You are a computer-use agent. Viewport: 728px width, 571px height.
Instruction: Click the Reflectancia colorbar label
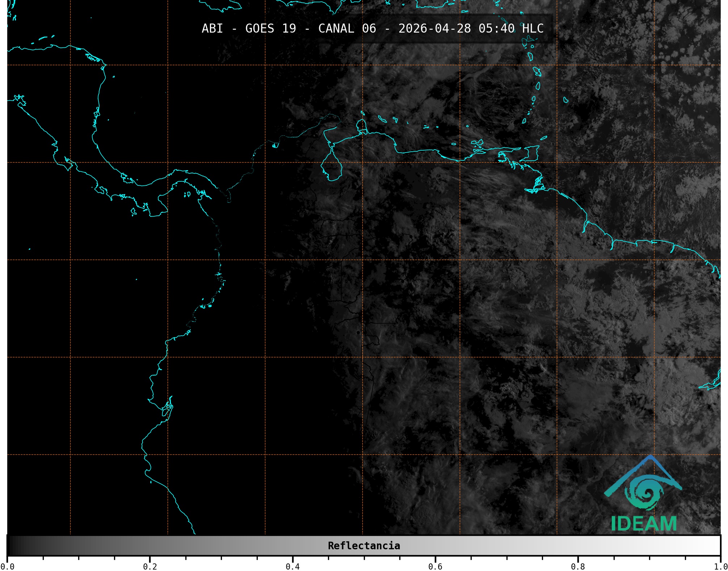click(x=364, y=546)
